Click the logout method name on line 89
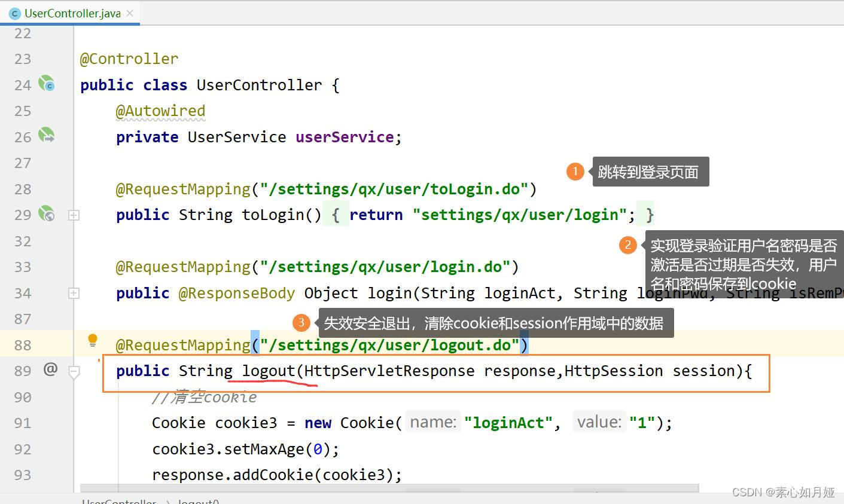 click(x=269, y=371)
